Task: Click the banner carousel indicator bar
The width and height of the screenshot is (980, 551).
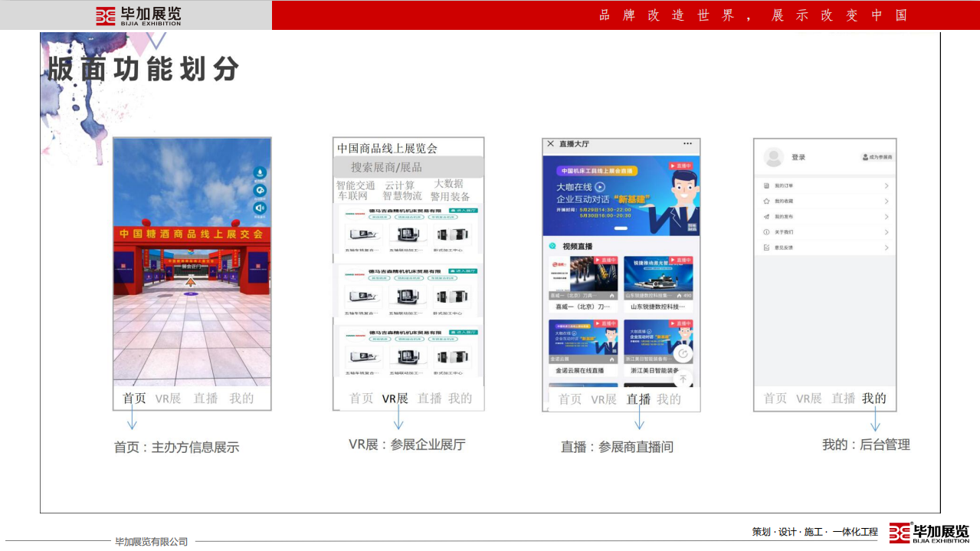Action: point(621,228)
